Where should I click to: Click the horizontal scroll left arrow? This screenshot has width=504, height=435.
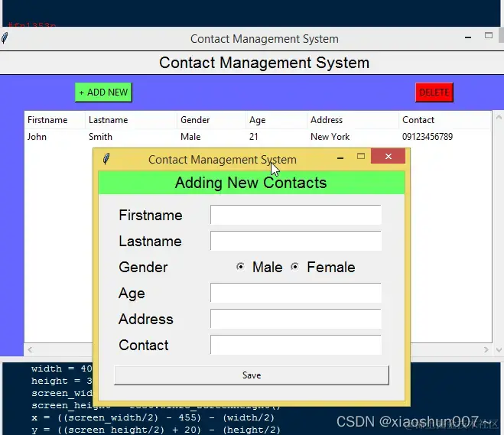[30, 349]
